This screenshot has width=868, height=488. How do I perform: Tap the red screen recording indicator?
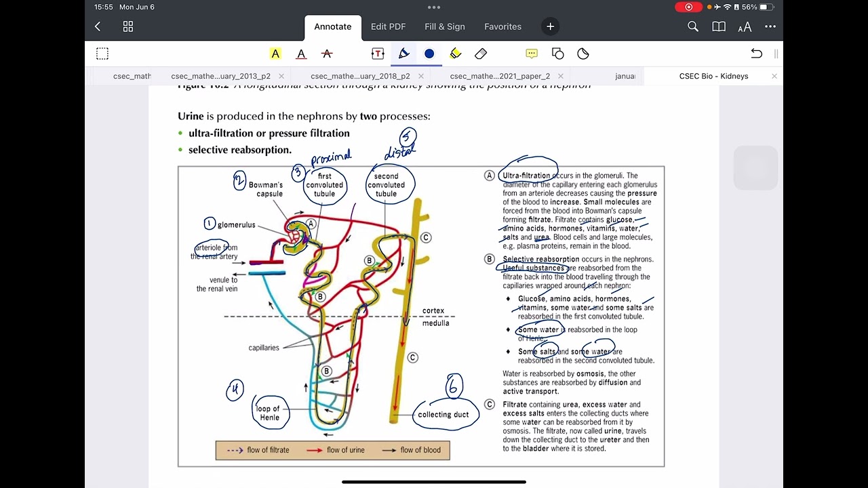click(x=689, y=7)
